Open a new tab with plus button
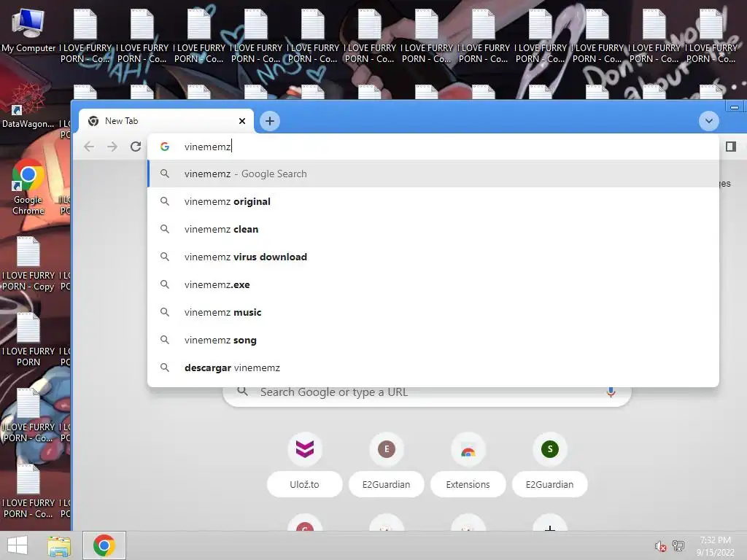 [x=270, y=121]
